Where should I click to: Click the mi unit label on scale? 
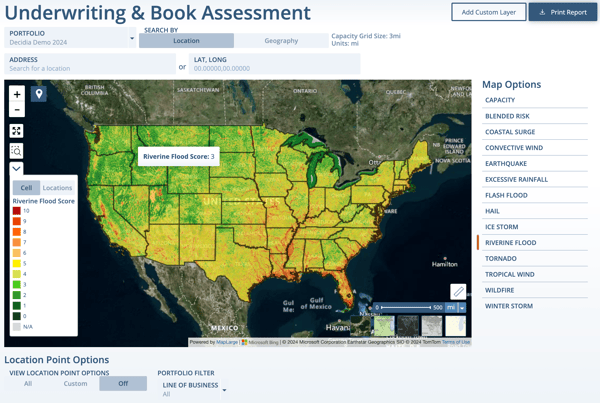point(452,308)
